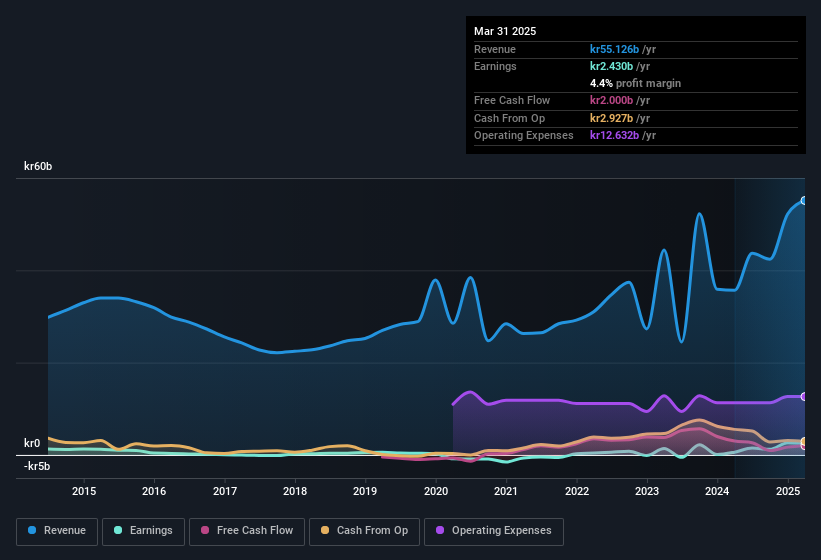
Task: Click the kr0 y-axis label
Action: click(x=32, y=443)
